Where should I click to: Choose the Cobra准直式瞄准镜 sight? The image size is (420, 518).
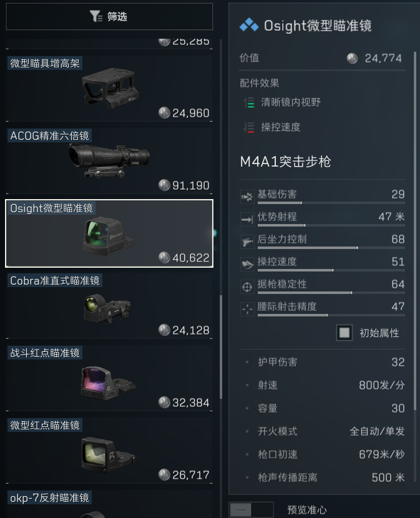[109, 306]
